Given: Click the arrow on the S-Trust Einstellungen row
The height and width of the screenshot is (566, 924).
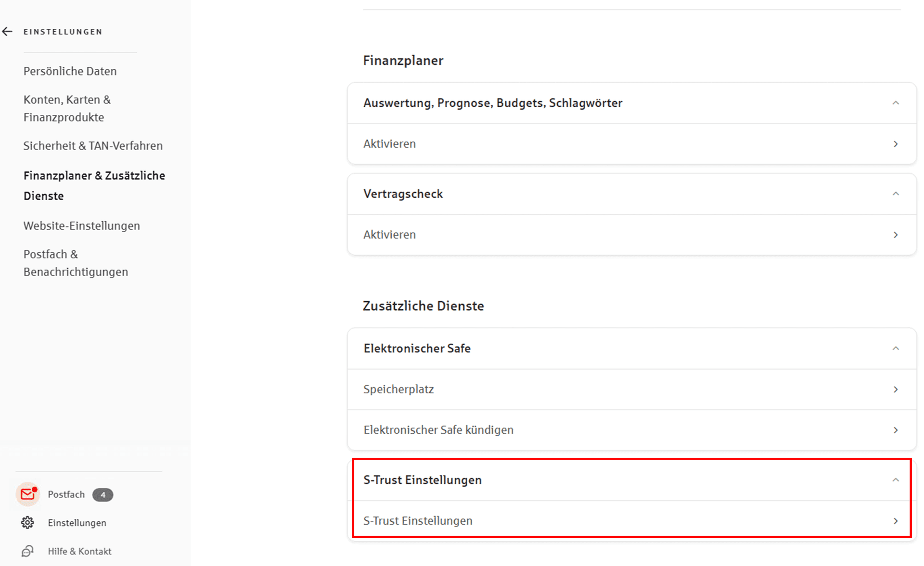Looking at the screenshot, I should click(896, 521).
